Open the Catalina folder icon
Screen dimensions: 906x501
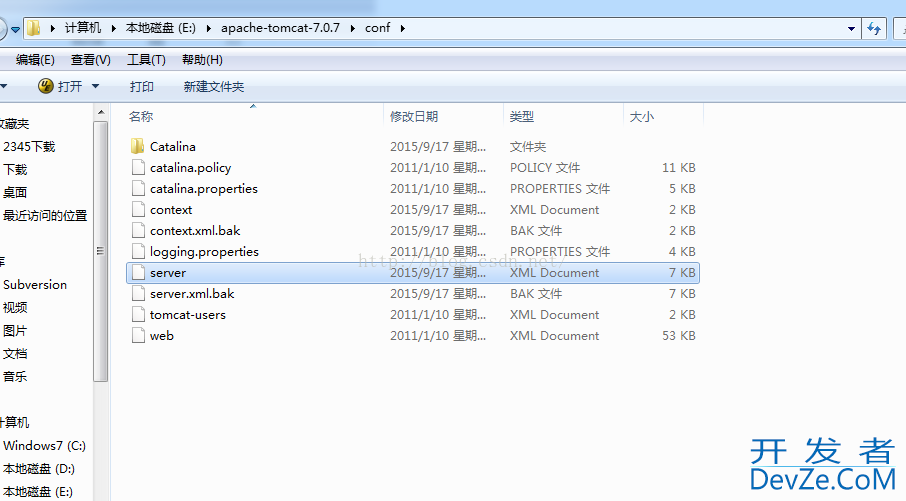[x=138, y=146]
